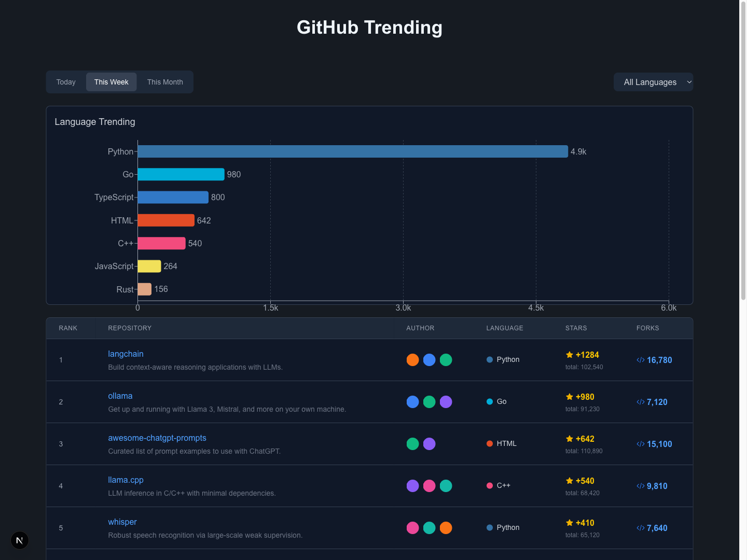
Task: Click the Go language label in ollama row
Action: 502,401
